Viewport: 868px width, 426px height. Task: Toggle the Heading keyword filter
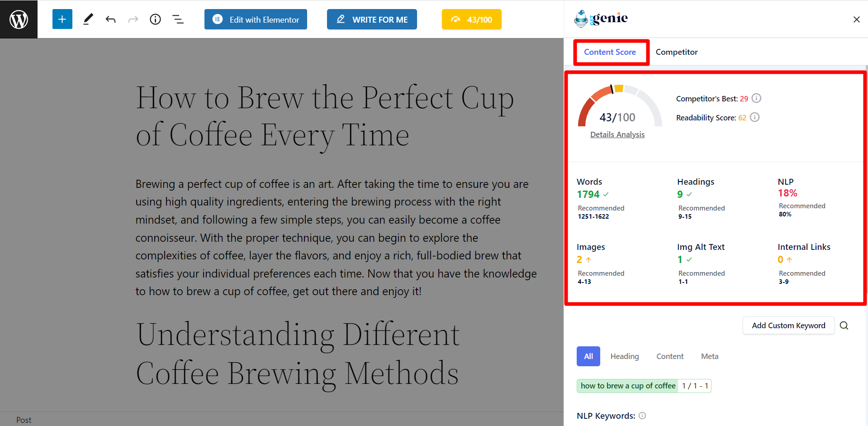click(x=625, y=356)
